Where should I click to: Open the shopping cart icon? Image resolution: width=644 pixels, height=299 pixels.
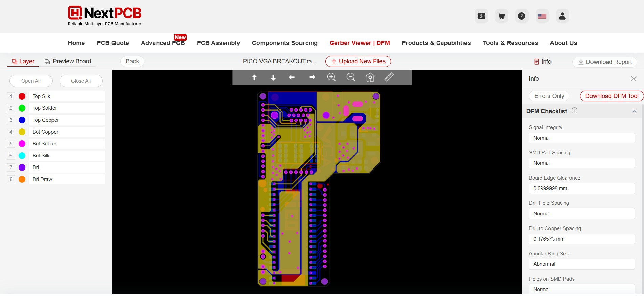click(501, 16)
